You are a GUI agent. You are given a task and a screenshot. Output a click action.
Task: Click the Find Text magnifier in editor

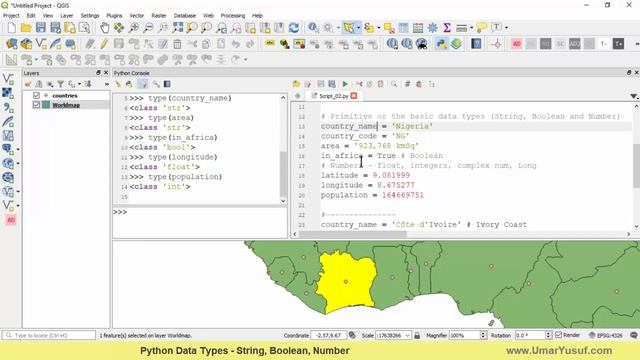tap(394, 84)
